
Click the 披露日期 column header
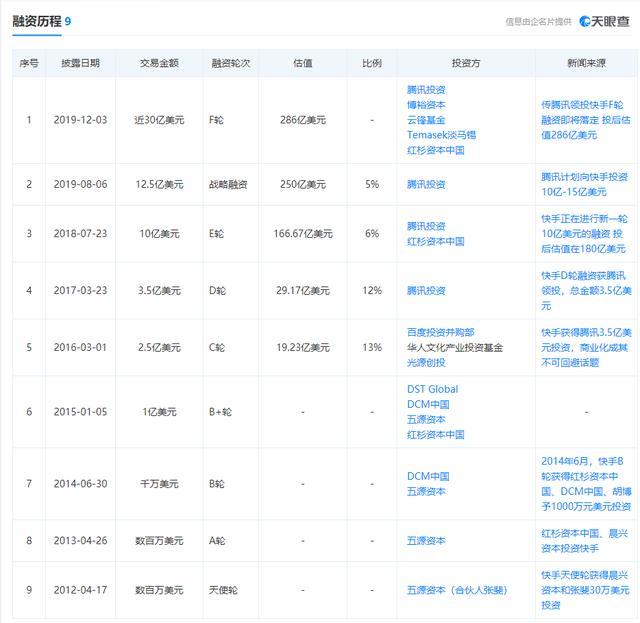click(x=80, y=63)
